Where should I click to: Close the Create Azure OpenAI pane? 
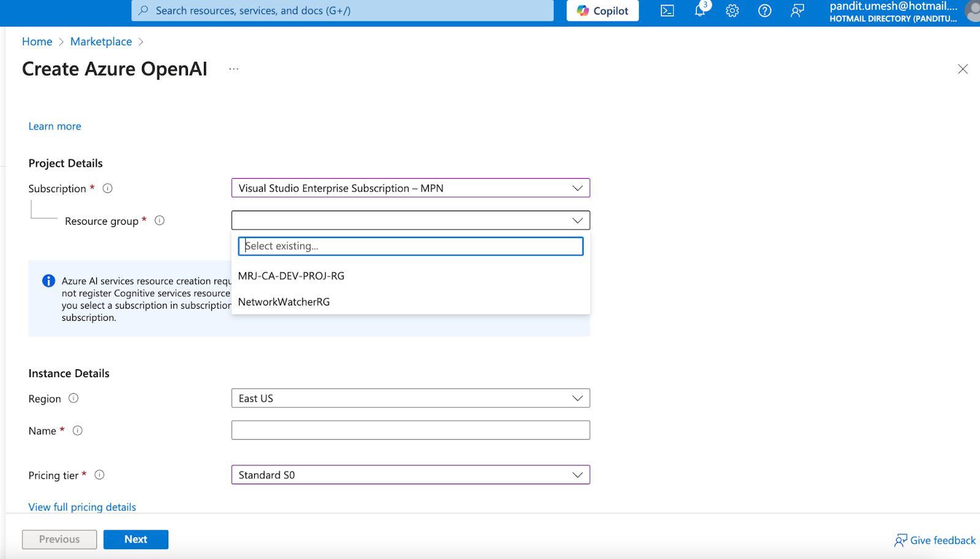pos(963,69)
